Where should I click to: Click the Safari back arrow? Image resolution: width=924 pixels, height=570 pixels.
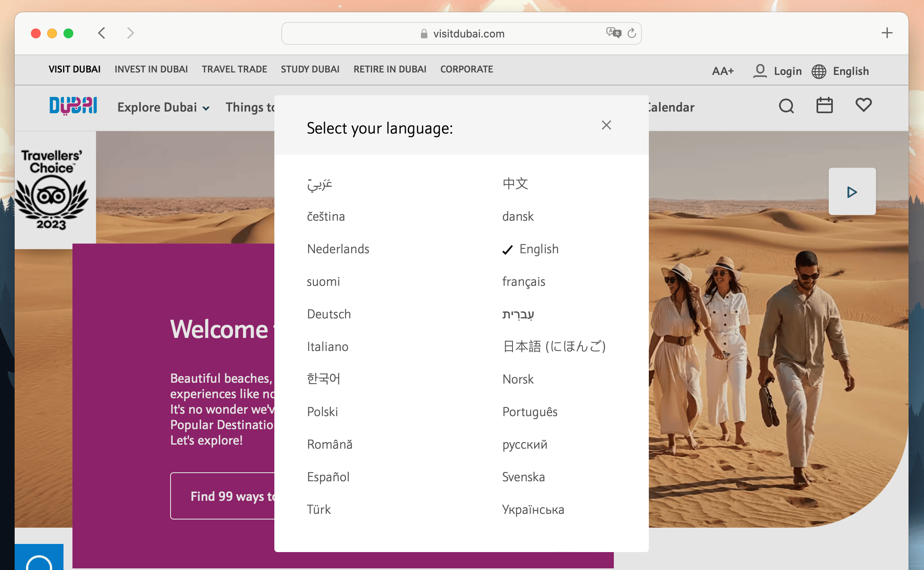click(x=102, y=33)
